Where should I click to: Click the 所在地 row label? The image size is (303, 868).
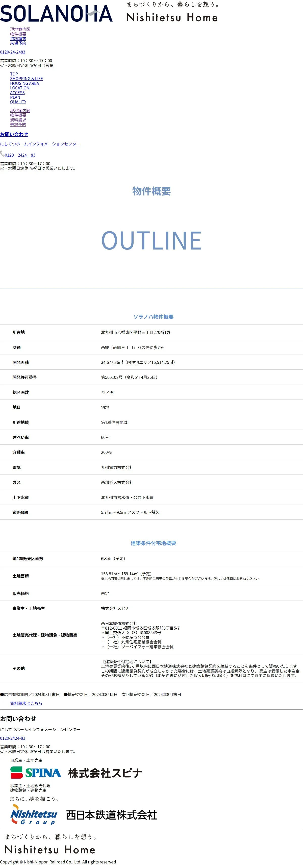coord(18,332)
